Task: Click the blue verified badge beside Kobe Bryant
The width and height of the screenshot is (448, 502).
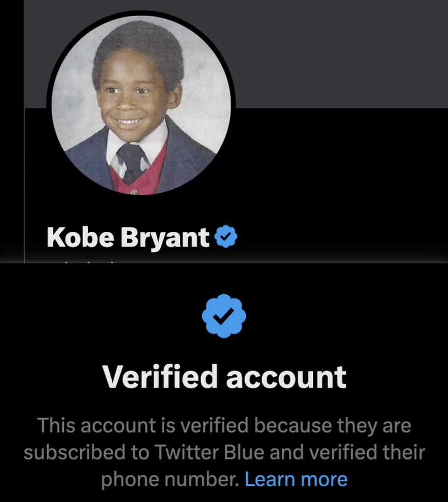Action: 226,237
